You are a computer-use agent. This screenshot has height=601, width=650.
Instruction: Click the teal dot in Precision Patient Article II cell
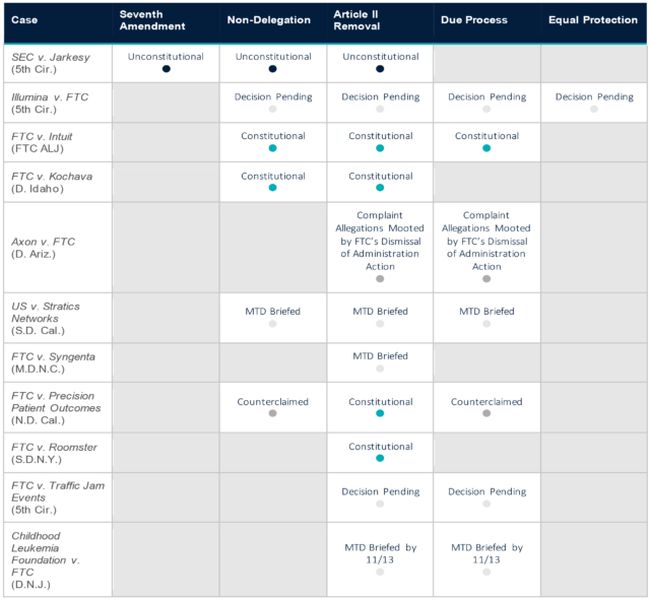[379, 413]
